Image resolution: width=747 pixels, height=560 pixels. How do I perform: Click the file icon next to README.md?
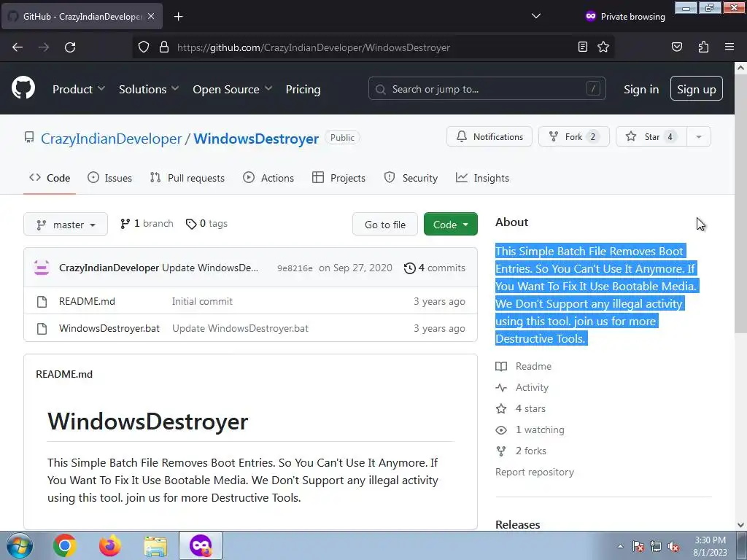tap(42, 301)
